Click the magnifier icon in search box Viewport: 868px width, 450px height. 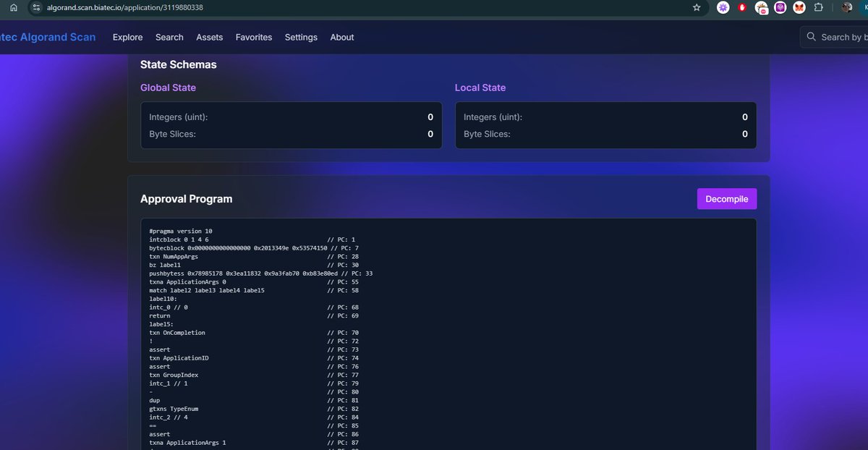click(811, 37)
